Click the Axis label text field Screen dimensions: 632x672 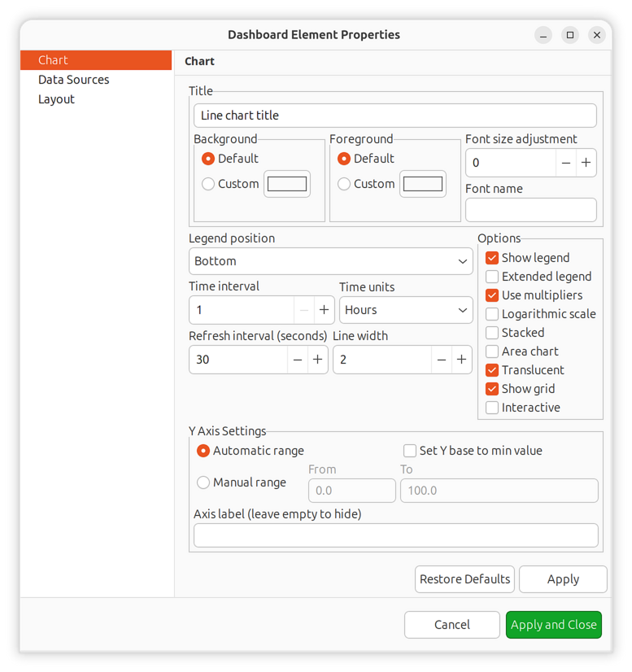395,535
